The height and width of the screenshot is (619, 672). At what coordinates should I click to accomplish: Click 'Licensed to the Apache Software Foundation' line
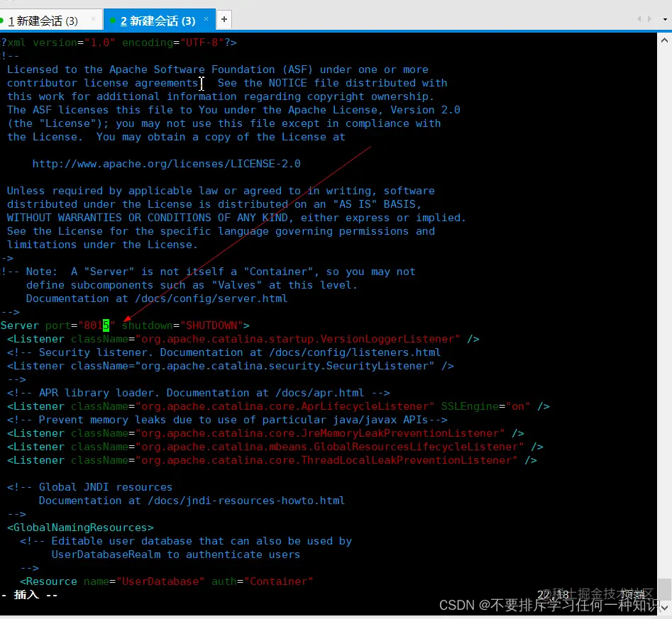point(218,69)
